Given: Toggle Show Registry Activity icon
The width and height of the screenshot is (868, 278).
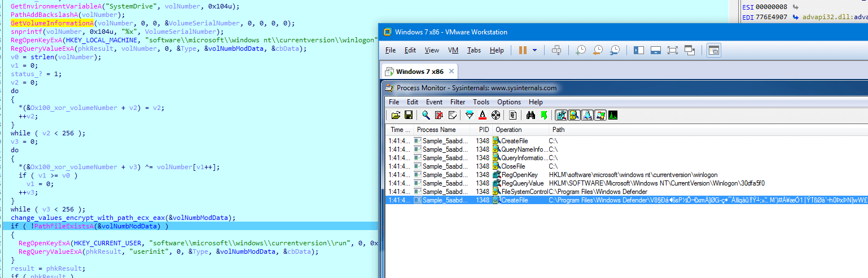Looking at the screenshot, I should click(x=561, y=115).
